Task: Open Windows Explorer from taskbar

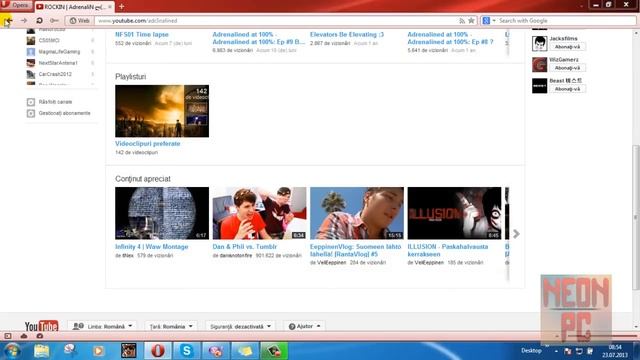Action: point(42,351)
